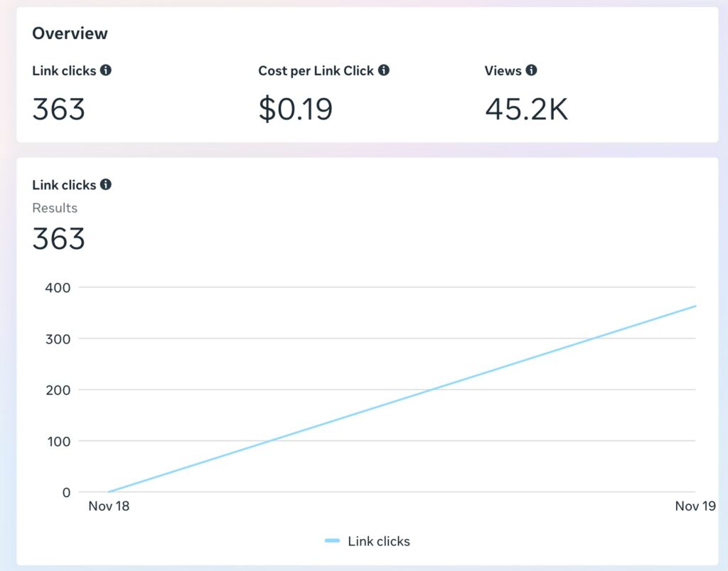The width and height of the screenshot is (728, 571).
Task: Click info icon beside Cost per Link Click
Action: [x=384, y=70]
